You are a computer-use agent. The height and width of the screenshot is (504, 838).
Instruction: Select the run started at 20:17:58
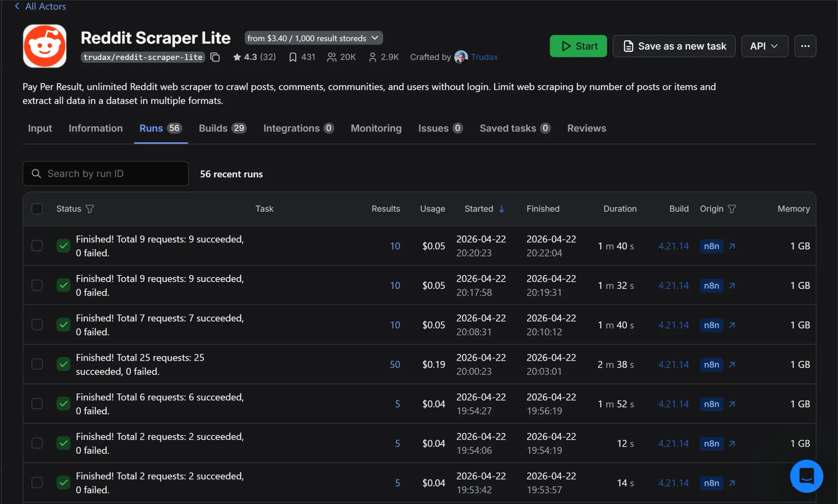pyautogui.click(x=37, y=285)
